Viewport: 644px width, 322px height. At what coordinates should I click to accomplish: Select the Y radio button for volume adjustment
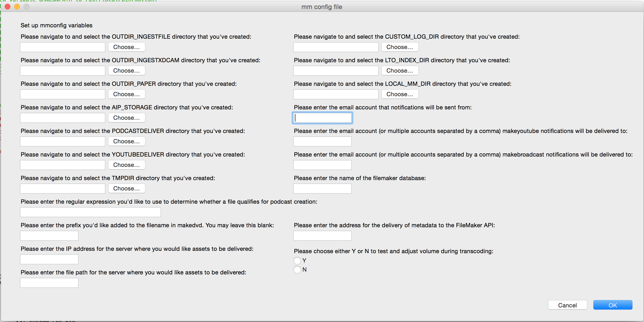pyautogui.click(x=297, y=261)
